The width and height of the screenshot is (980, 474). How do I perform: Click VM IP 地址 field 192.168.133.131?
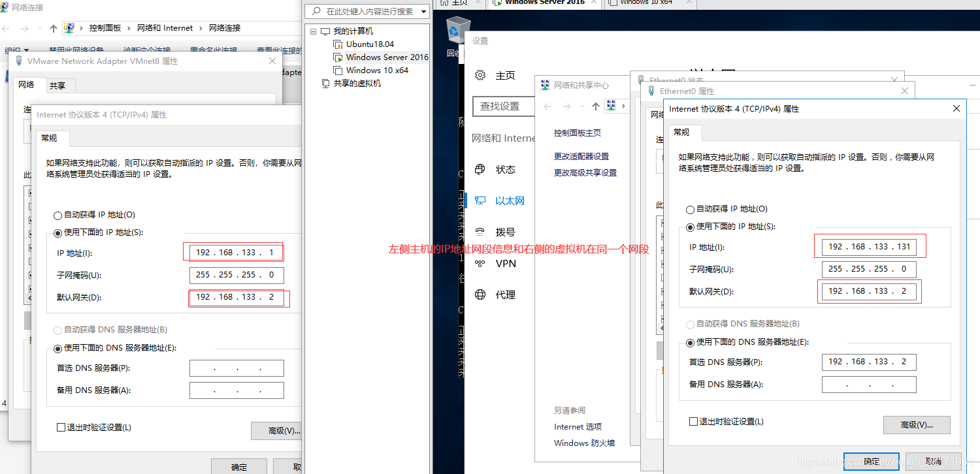pos(869,247)
